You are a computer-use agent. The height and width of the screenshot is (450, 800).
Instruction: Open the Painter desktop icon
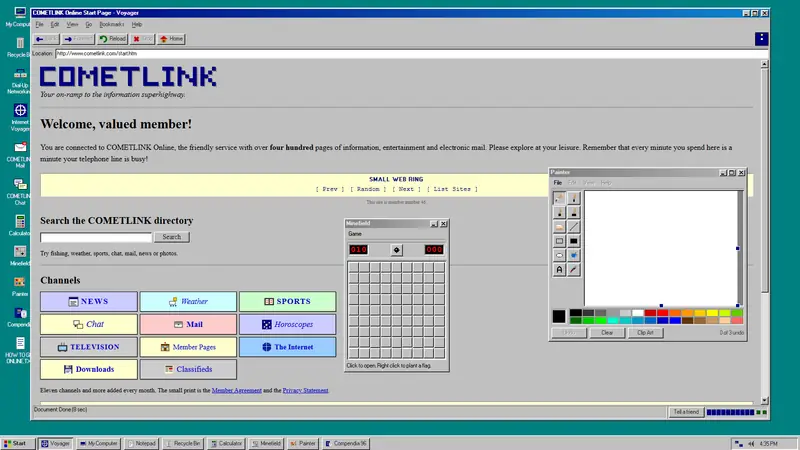[19, 286]
